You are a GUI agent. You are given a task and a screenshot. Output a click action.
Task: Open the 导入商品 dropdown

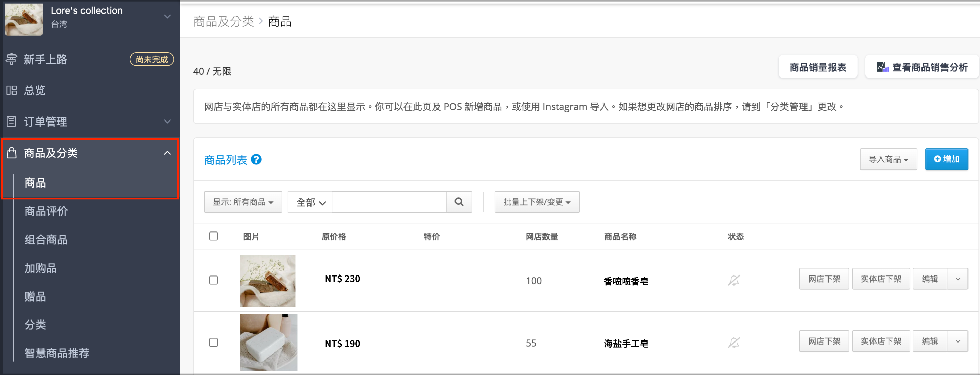(x=888, y=159)
